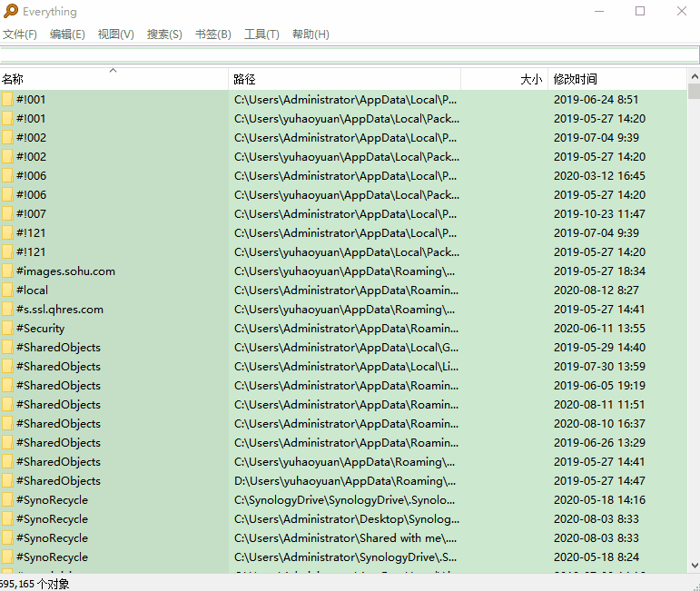The width and height of the screenshot is (700, 591).
Task: Select #s.ssl.qhres.com folder name
Action: pos(60,309)
